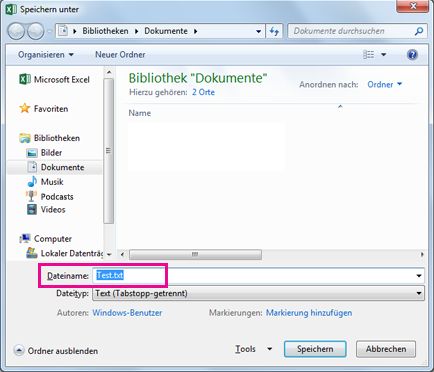
Task: Select Lokaler Datenträger drive
Action: tap(65, 253)
